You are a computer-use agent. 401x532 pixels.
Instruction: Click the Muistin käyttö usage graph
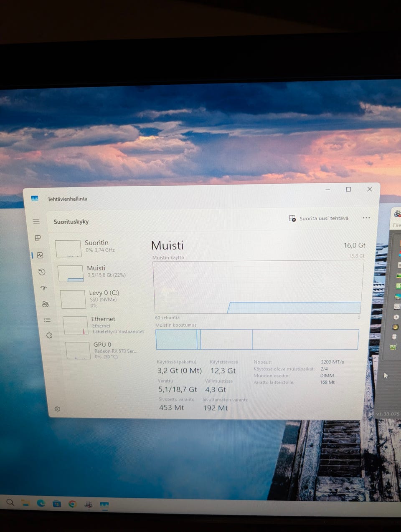point(258,287)
